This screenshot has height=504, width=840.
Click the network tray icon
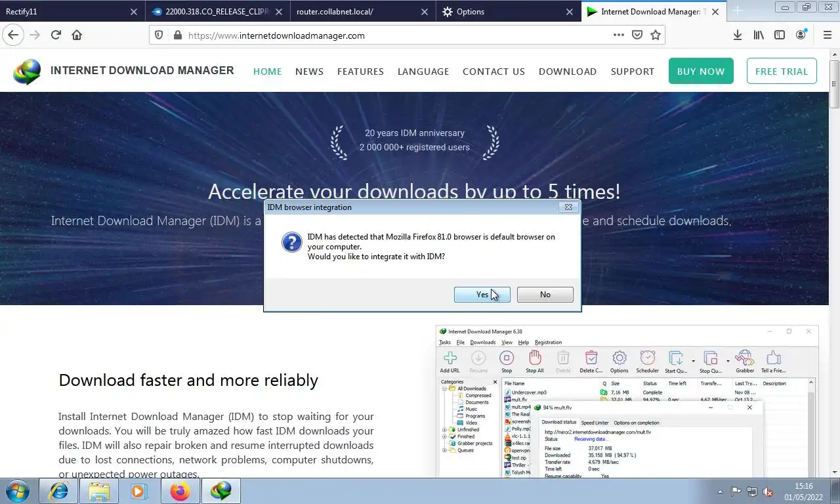[751, 492]
